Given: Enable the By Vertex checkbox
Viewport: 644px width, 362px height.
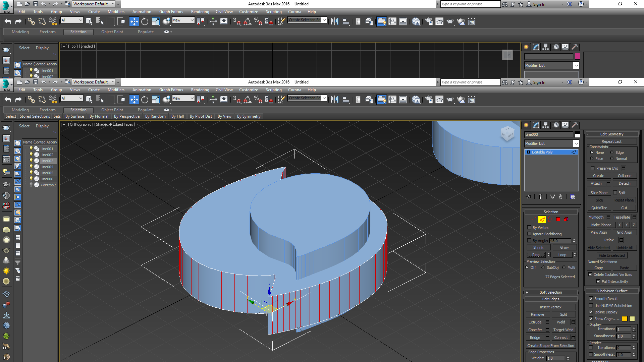Looking at the screenshot, I should (529, 228).
